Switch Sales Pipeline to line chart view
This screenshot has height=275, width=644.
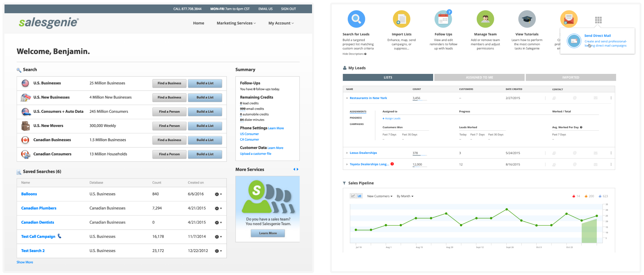click(x=353, y=196)
